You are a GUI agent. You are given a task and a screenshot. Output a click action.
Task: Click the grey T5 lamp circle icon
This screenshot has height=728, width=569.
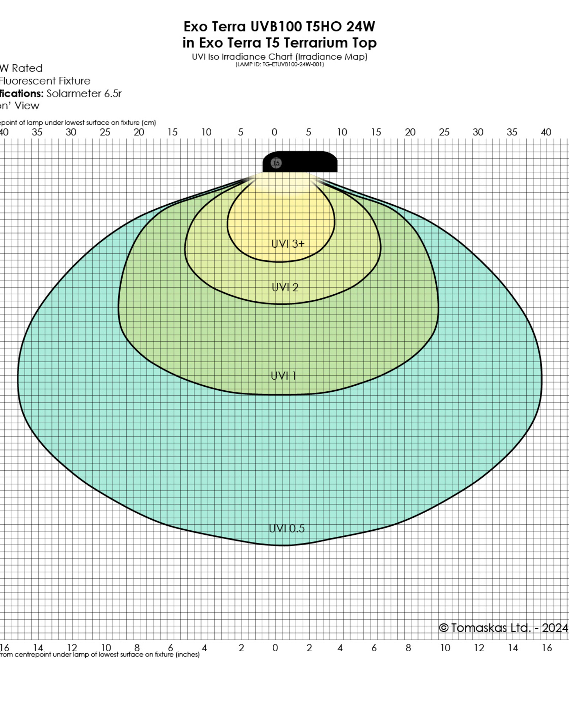(276, 163)
